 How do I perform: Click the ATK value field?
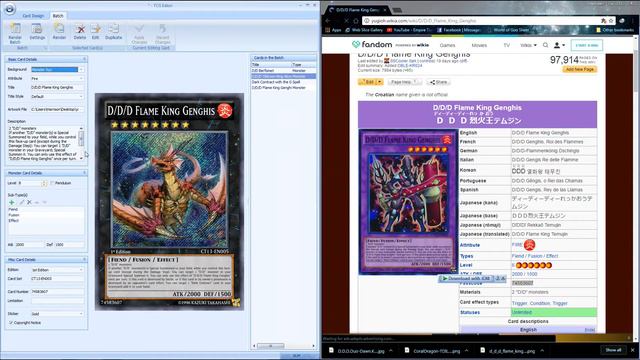tap(29, 244)
